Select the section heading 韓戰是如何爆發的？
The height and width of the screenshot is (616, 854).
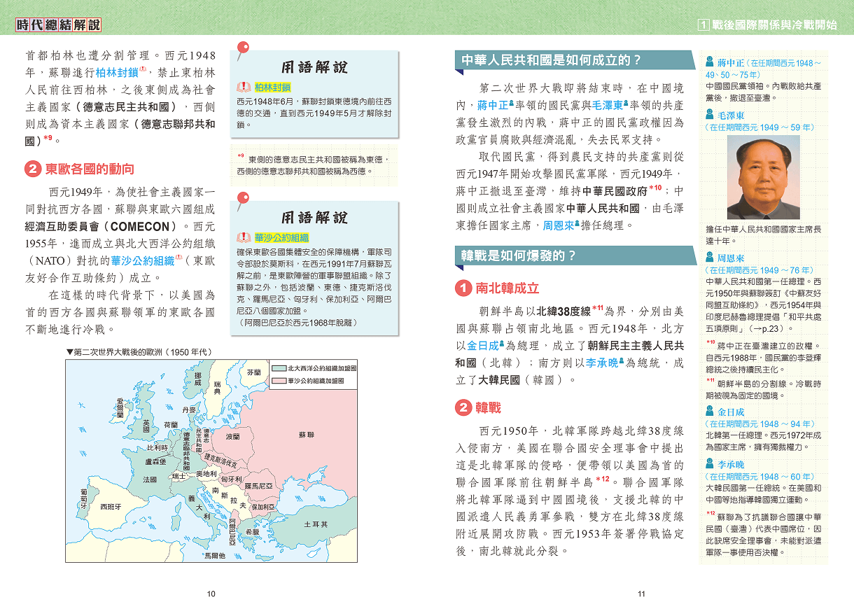(519, 255)
